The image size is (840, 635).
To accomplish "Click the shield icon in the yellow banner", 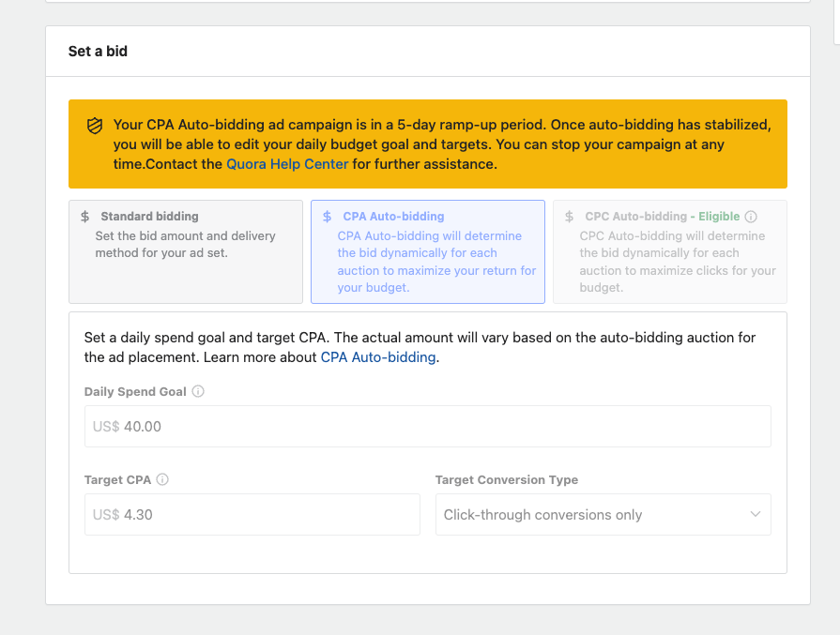I will click(x=95, y=126).
